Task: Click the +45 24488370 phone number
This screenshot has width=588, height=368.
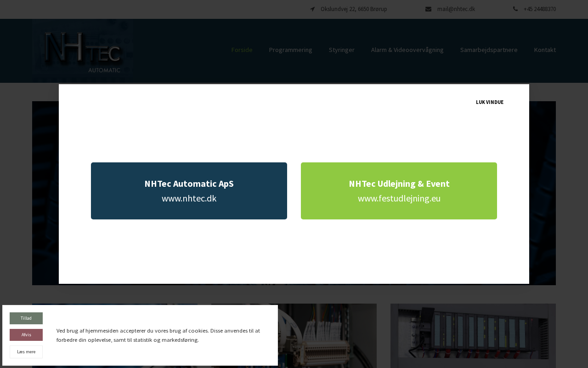Action: (540, 9)
